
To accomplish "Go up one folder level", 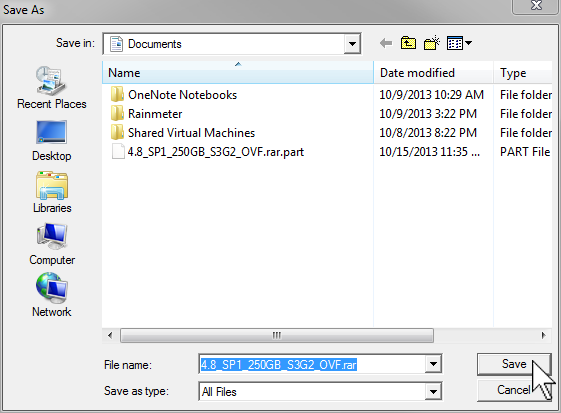I will click(408, 43).
